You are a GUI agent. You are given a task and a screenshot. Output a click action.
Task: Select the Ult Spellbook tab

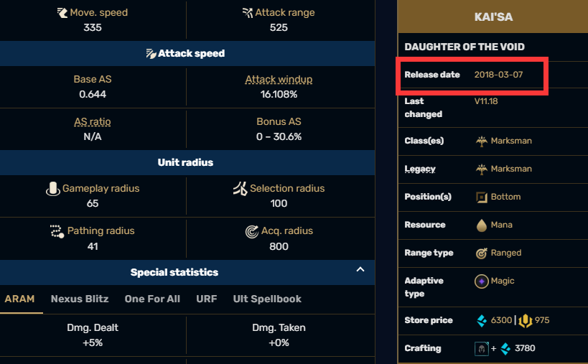[x=267, y=299]
